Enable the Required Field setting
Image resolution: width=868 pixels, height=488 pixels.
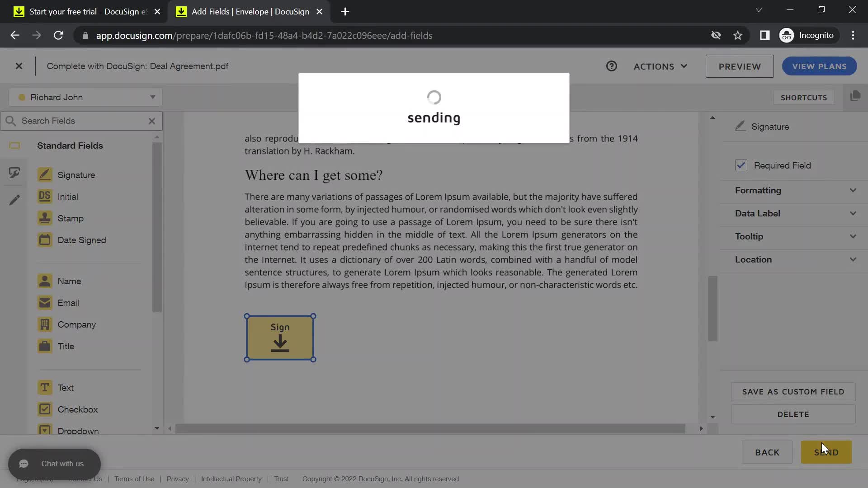(741, 166)
